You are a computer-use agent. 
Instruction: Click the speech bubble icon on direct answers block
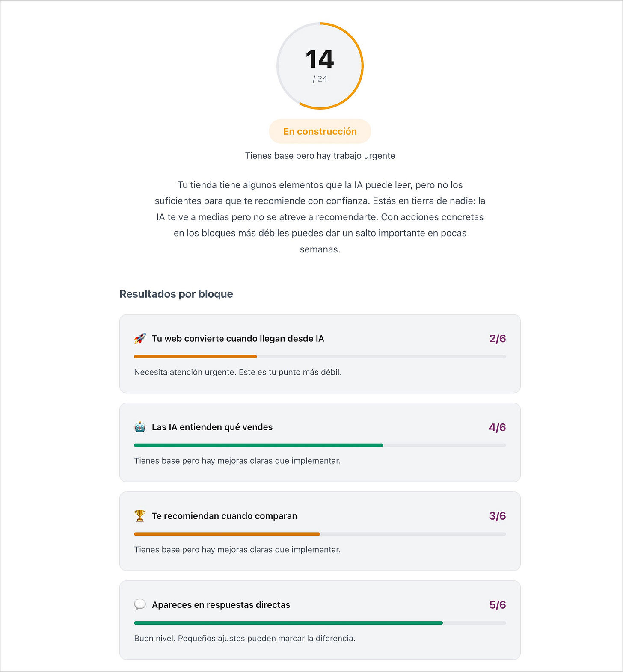(139, 605)
